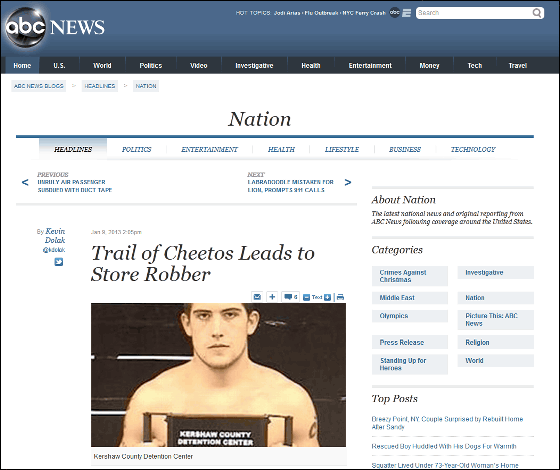Click the Nation page title
560x470 pixels.
(260, 119)
